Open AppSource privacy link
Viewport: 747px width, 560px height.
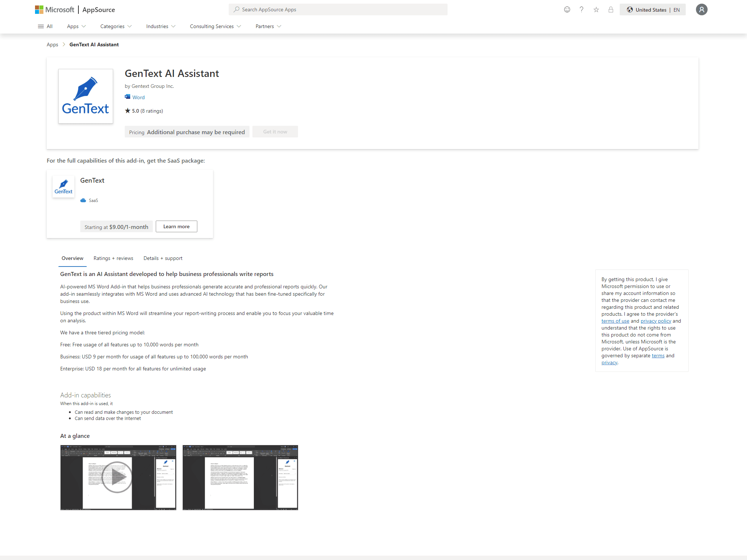tap(609, 362)
